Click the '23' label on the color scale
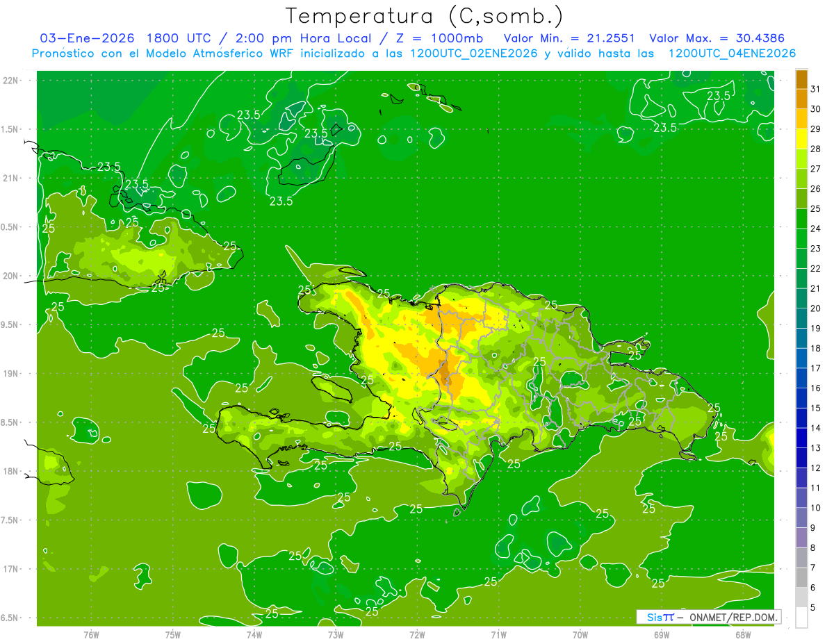 (x=817, y=249)
